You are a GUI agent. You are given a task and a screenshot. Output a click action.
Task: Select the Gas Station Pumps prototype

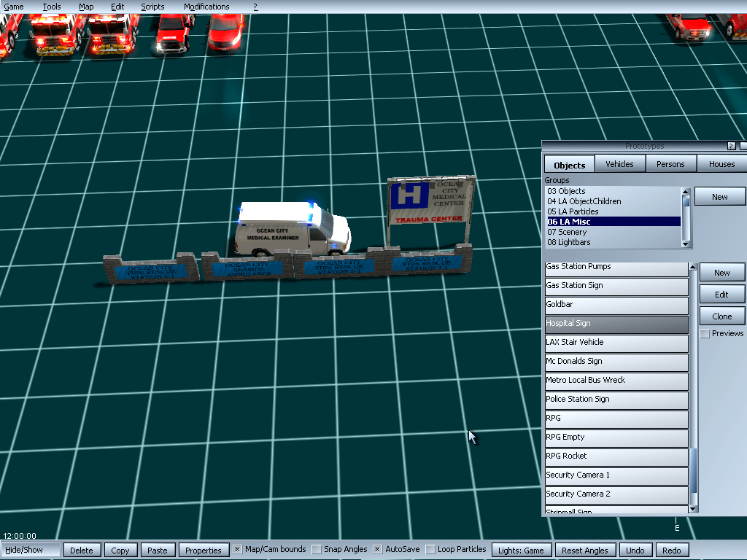[x=616, y=268]
